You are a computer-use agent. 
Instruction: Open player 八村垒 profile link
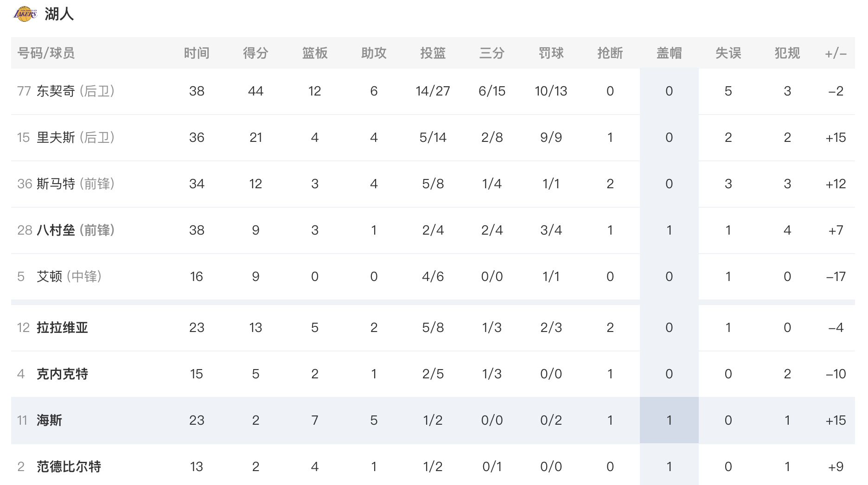pyautogui.click(x=56, y=230)
